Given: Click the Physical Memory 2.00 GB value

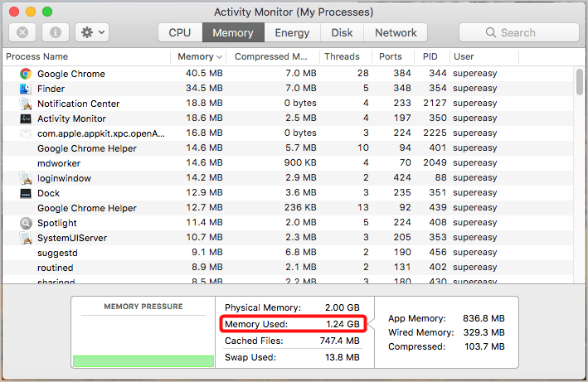Looking at the screenshot, I should point(343,308).
